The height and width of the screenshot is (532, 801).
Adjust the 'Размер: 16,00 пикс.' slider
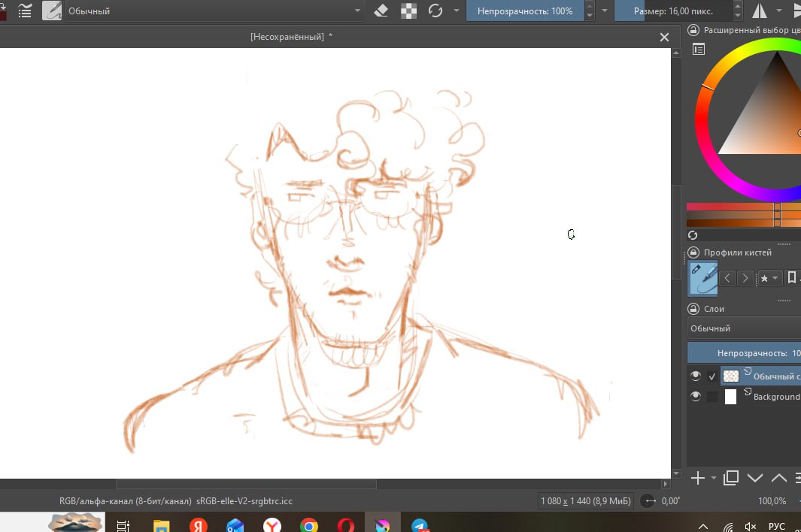(673, 11)
